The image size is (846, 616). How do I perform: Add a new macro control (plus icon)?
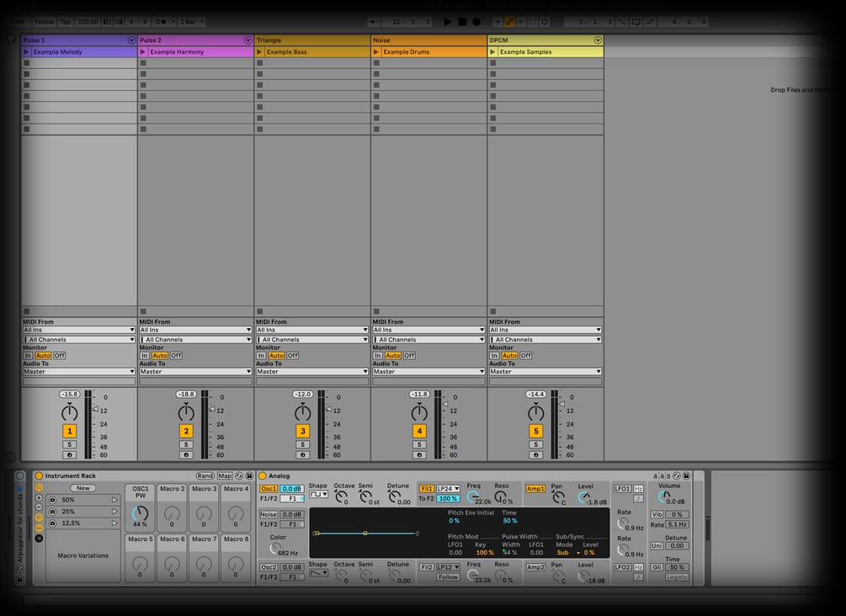39,498
